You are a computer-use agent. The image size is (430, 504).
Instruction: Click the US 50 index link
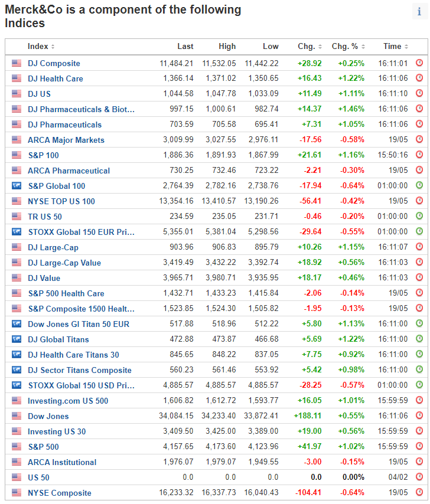(38, 477)
